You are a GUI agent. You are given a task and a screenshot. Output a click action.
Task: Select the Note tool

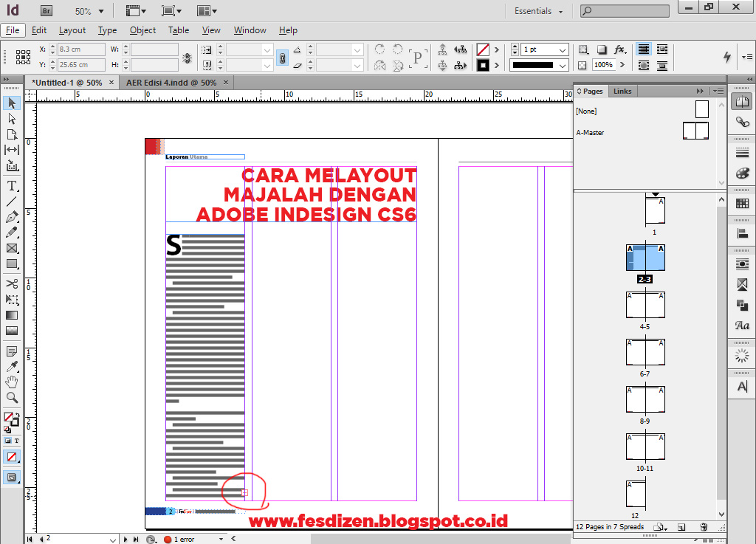click(12, 351)
